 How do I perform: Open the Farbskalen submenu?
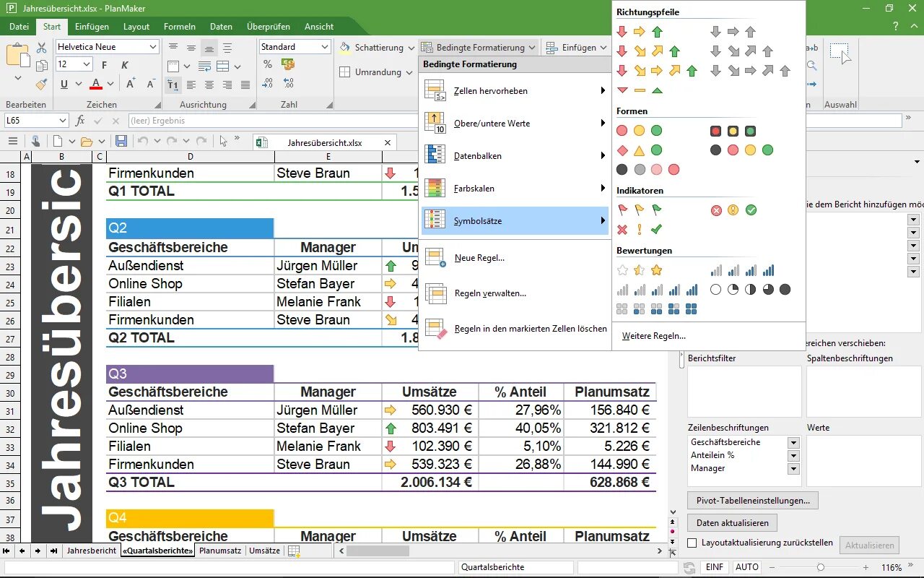[515, 188]
